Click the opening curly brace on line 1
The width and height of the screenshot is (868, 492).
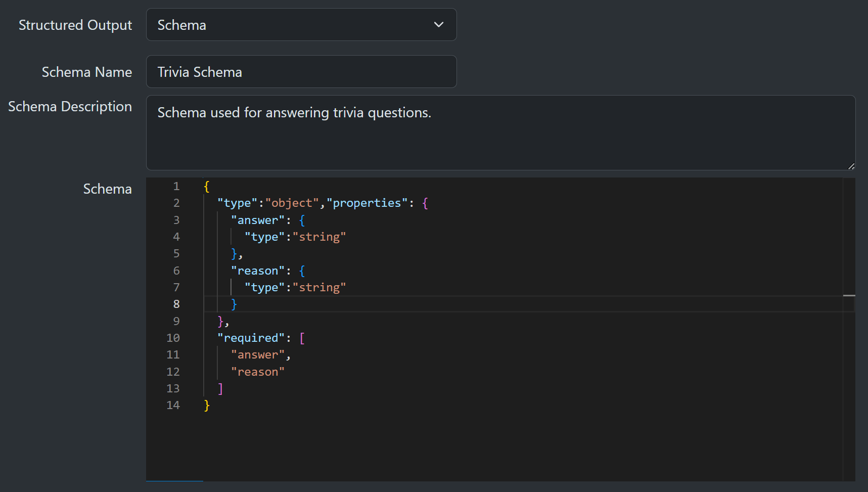click(x=206, y=186)
